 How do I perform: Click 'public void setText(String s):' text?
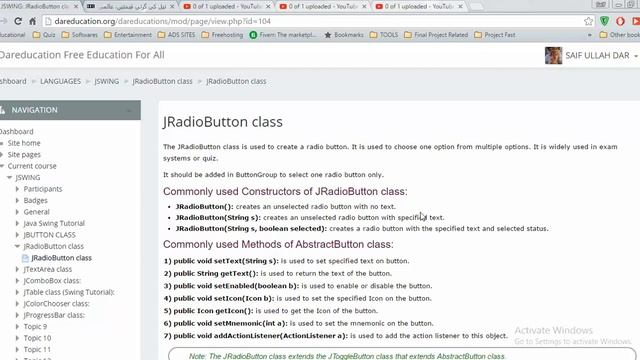pyautogui.click(x=225, y=261)
